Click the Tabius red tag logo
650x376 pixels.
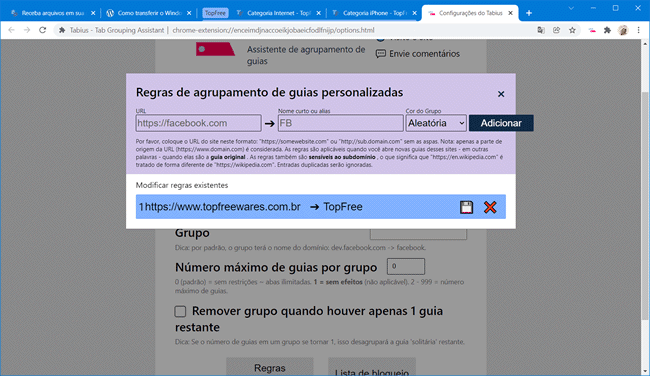pos(216,49)
